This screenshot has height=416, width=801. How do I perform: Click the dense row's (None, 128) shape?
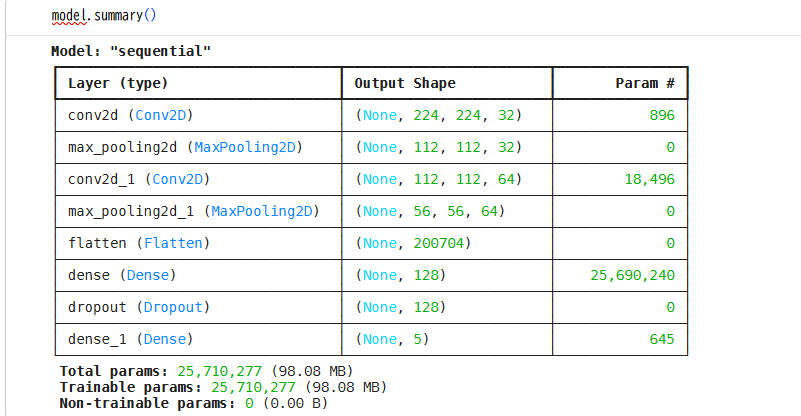[x=400, y=275]
